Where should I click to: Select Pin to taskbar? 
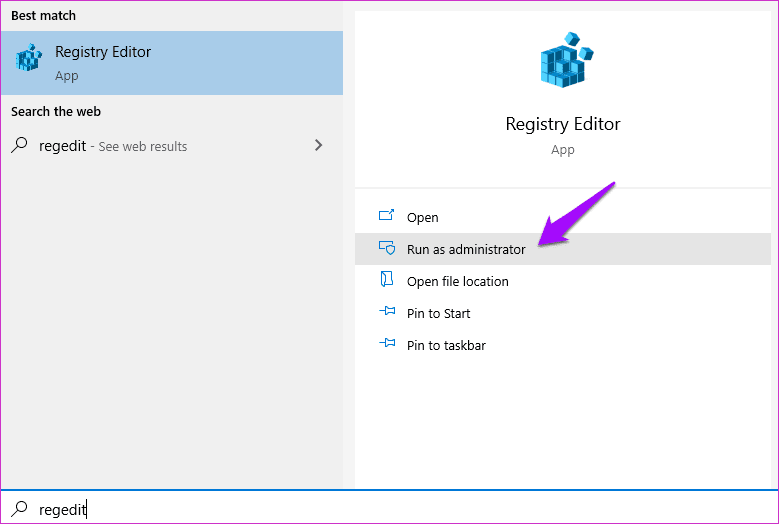[562, 345]
